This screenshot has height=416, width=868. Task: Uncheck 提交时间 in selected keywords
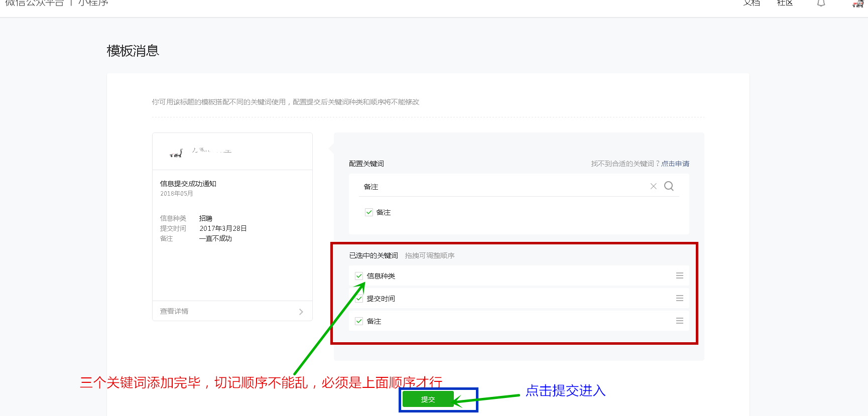click(359, 299)
